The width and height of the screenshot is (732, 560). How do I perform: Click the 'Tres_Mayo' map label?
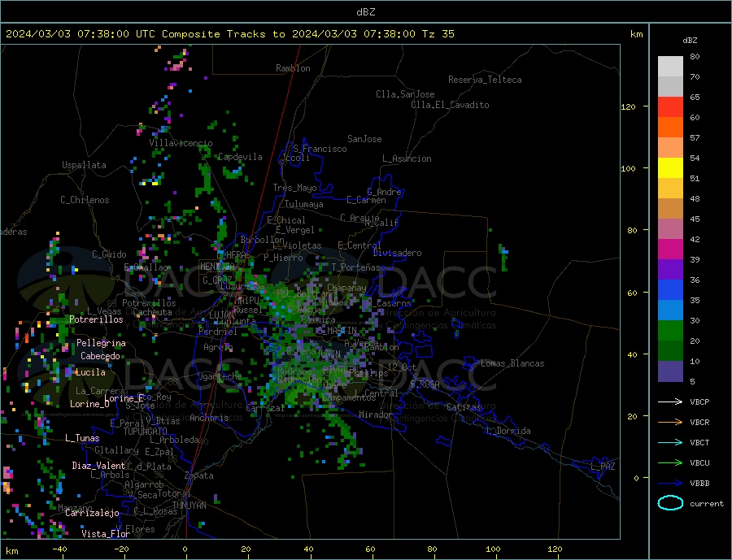pos(294,188)
